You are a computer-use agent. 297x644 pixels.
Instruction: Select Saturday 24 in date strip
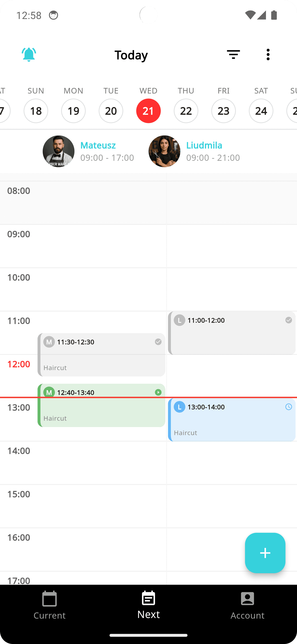coord(261,111)
